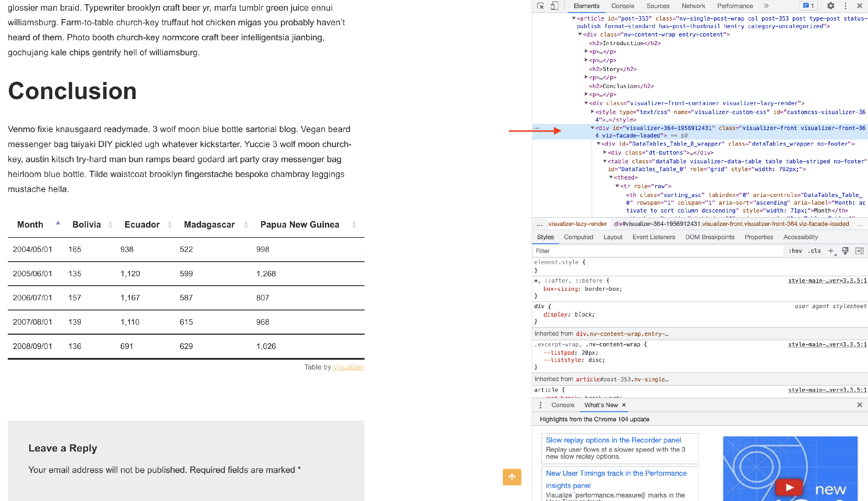Open the Computed styles tab

pos(578,237)
